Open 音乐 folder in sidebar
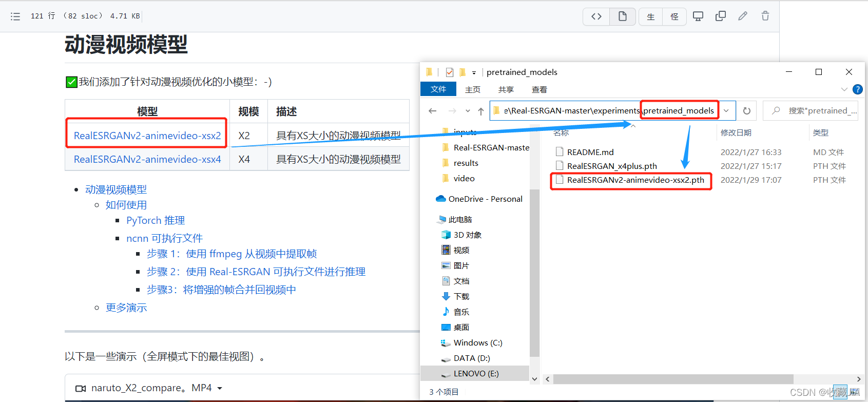 click(461, 312)
